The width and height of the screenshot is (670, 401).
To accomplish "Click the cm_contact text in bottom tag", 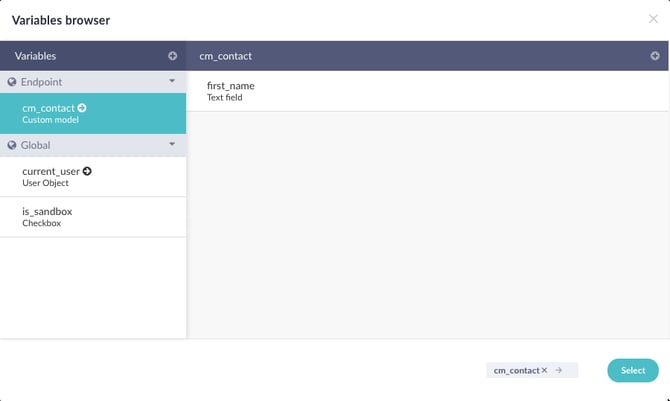I will 516,370.
